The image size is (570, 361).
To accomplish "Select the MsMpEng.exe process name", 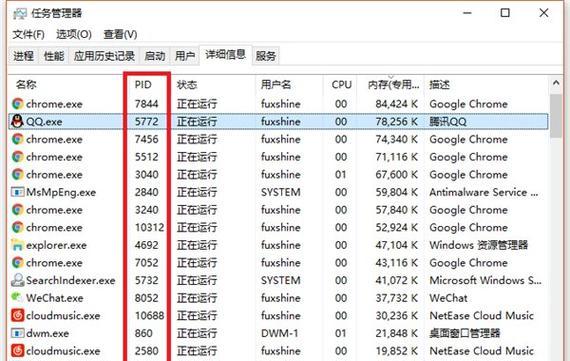I will coord(61,192).
